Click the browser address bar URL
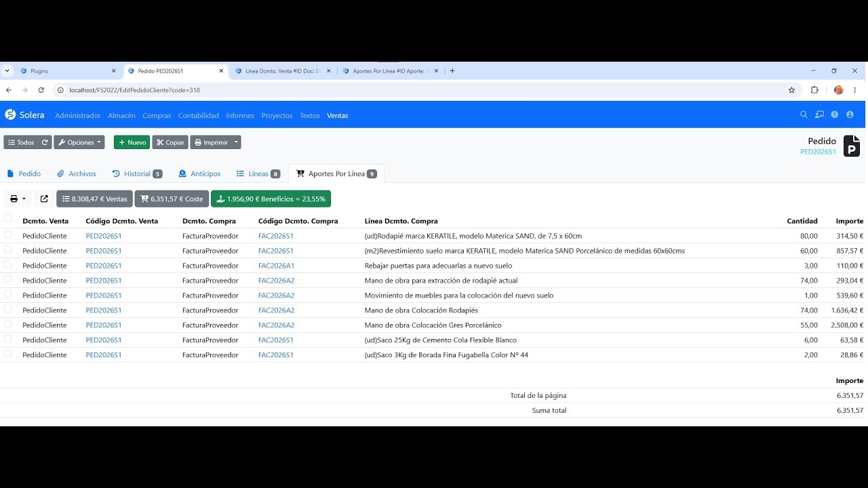The height and width of the screenshot is (488, 868). coord(134,90)
